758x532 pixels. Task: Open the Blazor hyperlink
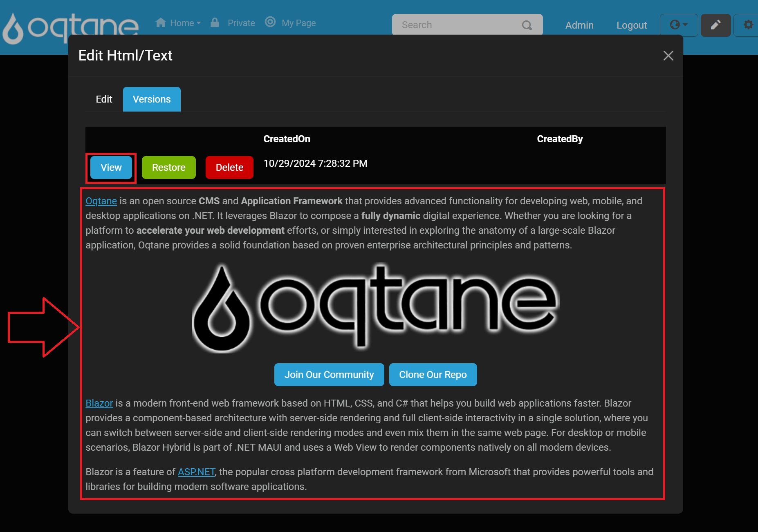(99, 403)
